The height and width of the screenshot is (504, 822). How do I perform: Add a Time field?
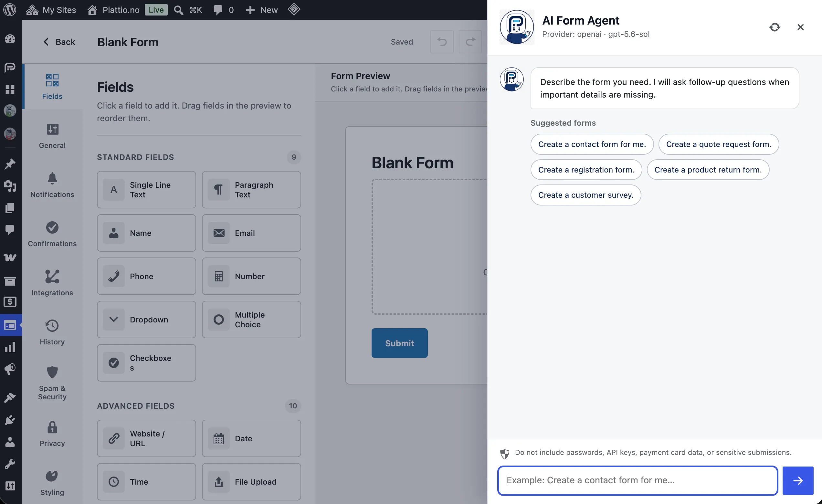(146, 482)
